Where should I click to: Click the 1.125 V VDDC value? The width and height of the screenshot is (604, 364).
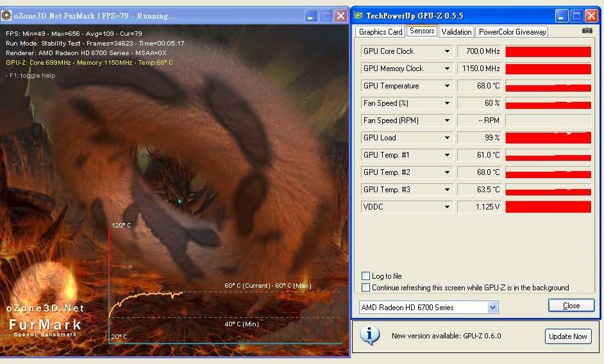click(x=480, y=207)
